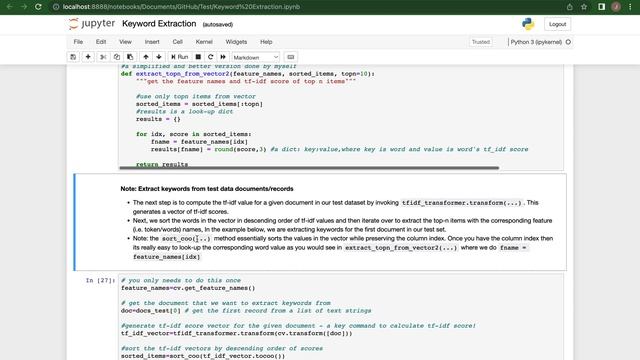Open the File menu
Image resolution: width=640 pixels, height=360 pixels.
pyautogui.click(x=78, y=42)
